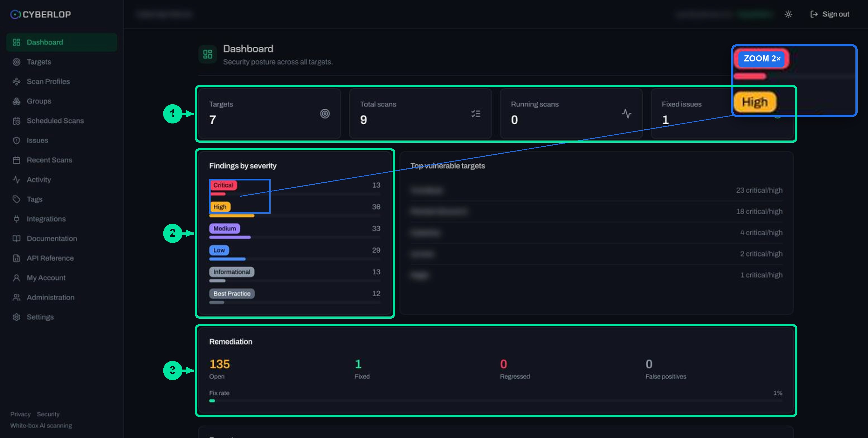
Task: Click the Best Practice severity badge
Action: click(232, 294)
